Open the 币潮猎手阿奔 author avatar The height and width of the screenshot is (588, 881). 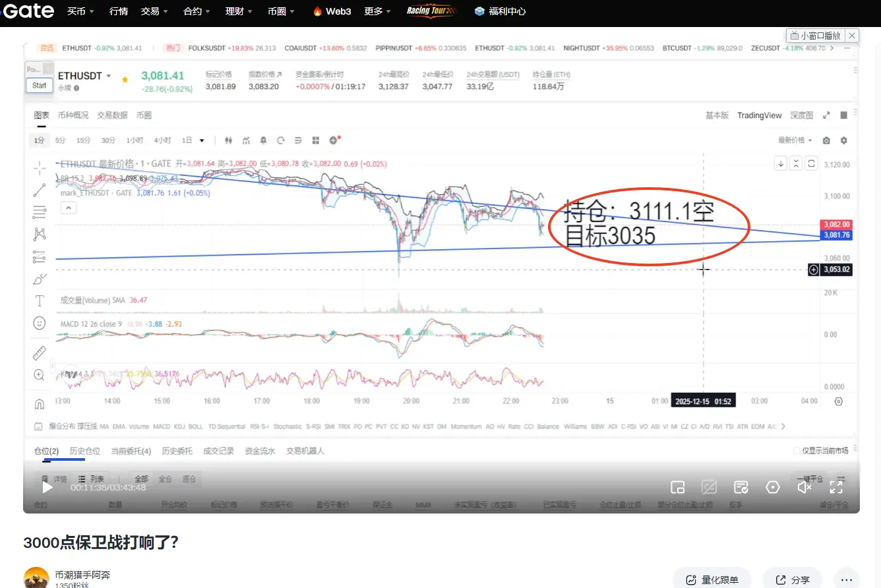[36, 578]
